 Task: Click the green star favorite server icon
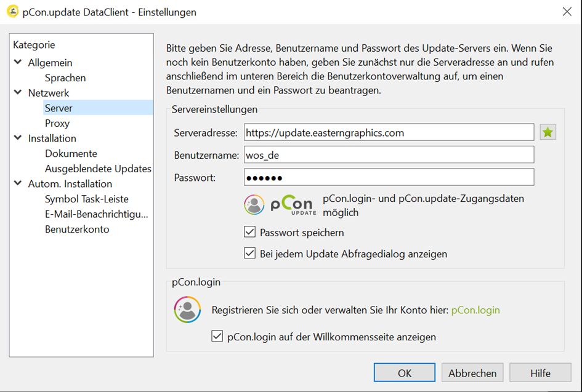[x=548, y=132]
